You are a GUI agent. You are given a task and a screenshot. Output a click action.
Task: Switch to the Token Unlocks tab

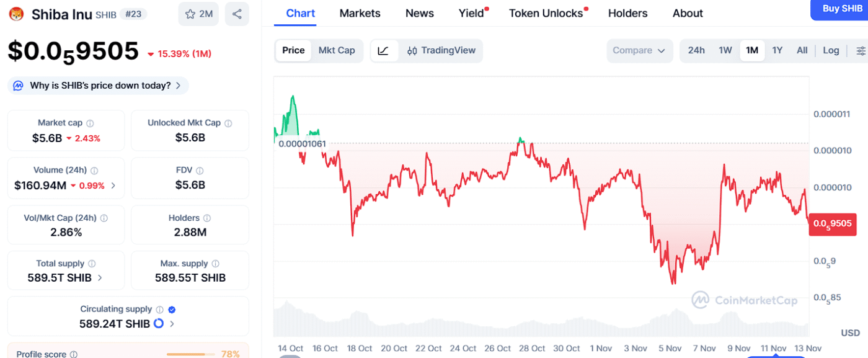(x=546, y=14)
